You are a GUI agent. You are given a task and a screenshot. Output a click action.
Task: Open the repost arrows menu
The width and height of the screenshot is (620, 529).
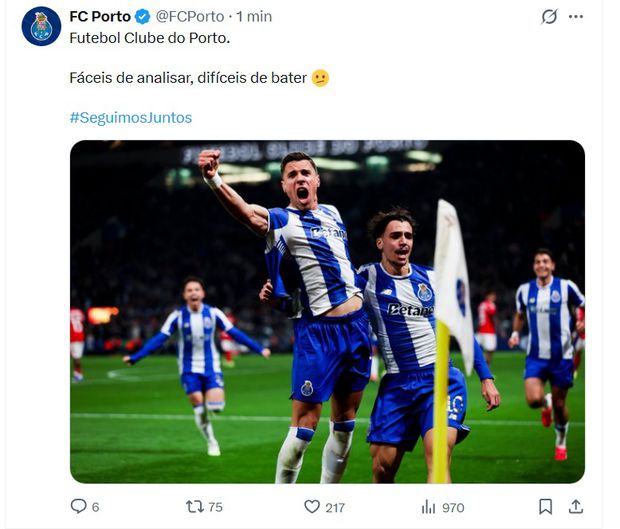click(x=196, y=506)
